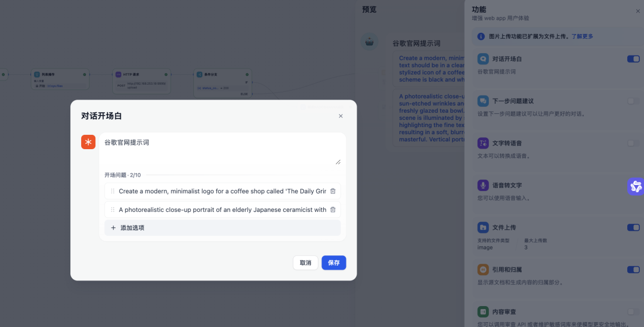Click 显示源文档和生成内容的归属部分。 description
This screenshot has width=644, height=327.
point(521,282)
